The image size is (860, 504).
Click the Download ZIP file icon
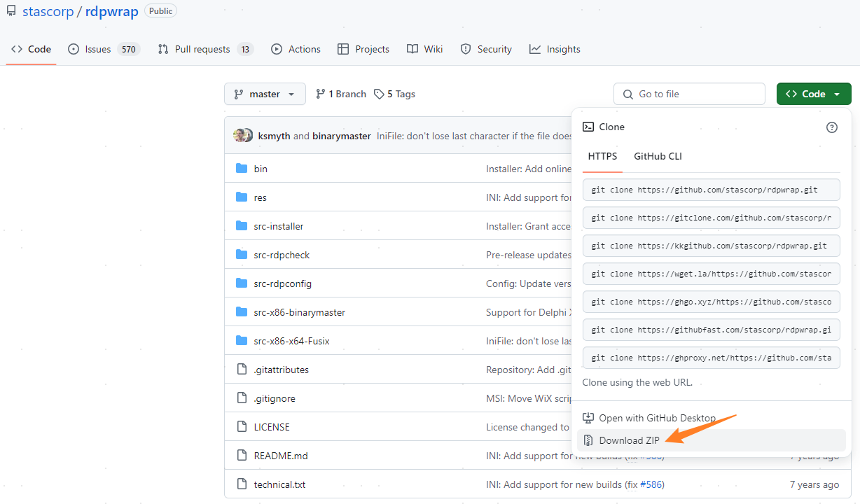coord(588,440)
